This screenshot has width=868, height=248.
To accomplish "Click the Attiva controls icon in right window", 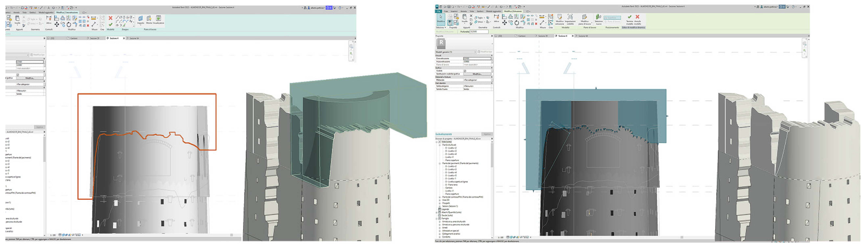I will tap(496, 17).
